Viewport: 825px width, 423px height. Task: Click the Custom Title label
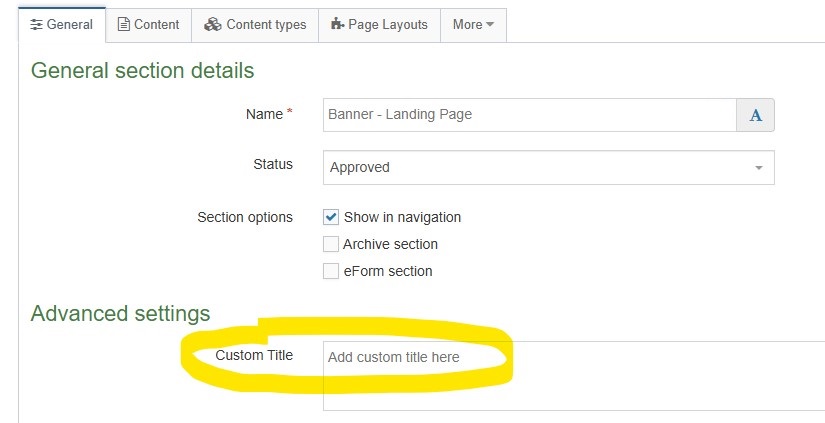point(254,355)
